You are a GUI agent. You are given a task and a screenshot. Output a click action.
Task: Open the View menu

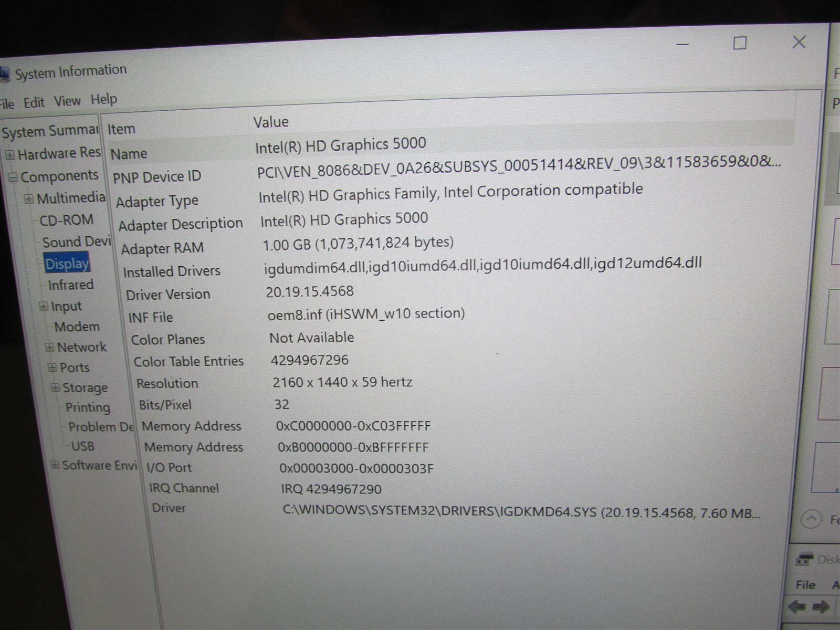(x=67, y=101)
